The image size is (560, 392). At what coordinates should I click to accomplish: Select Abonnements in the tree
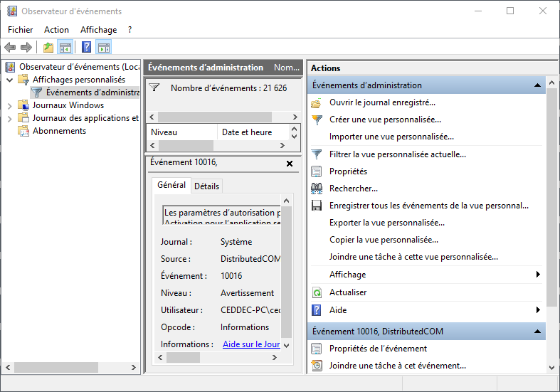pos(59,131)
